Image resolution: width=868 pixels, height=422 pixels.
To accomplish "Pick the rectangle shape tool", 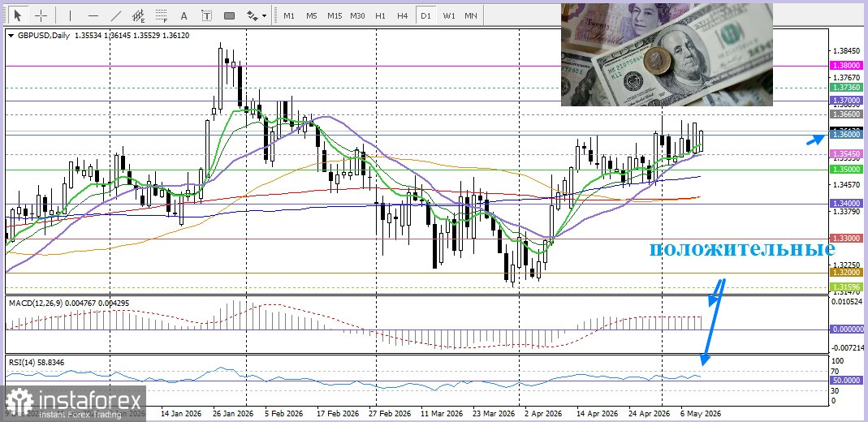I will click(x=229, y=15).
